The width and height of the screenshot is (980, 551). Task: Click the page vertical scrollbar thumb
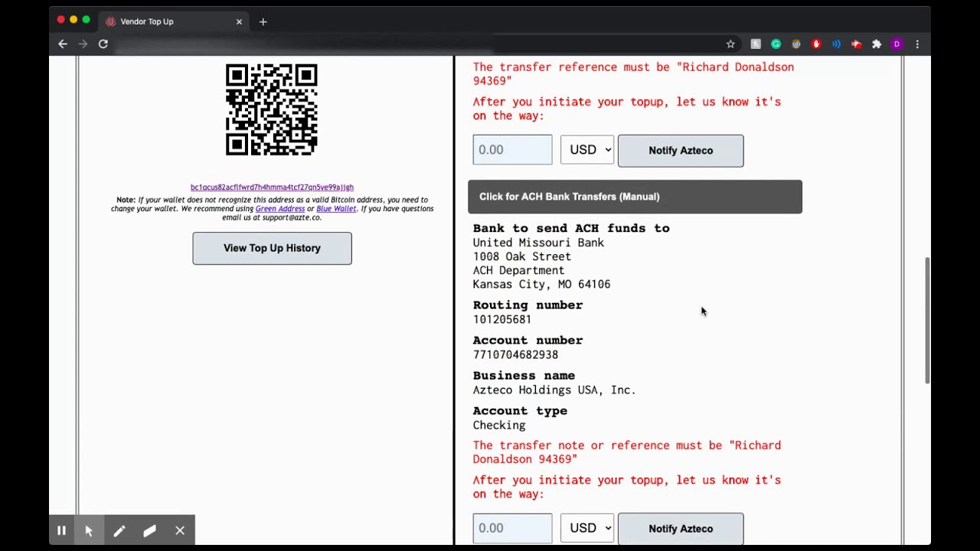point(928,320)
